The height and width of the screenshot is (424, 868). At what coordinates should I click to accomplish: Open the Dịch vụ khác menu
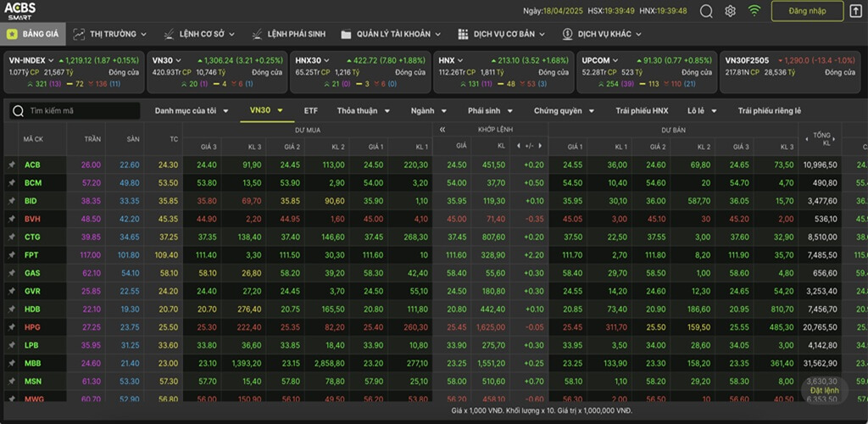[603, 34]
